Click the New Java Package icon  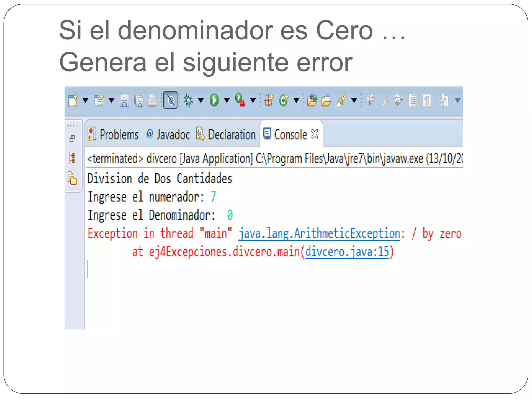(269, 100)
